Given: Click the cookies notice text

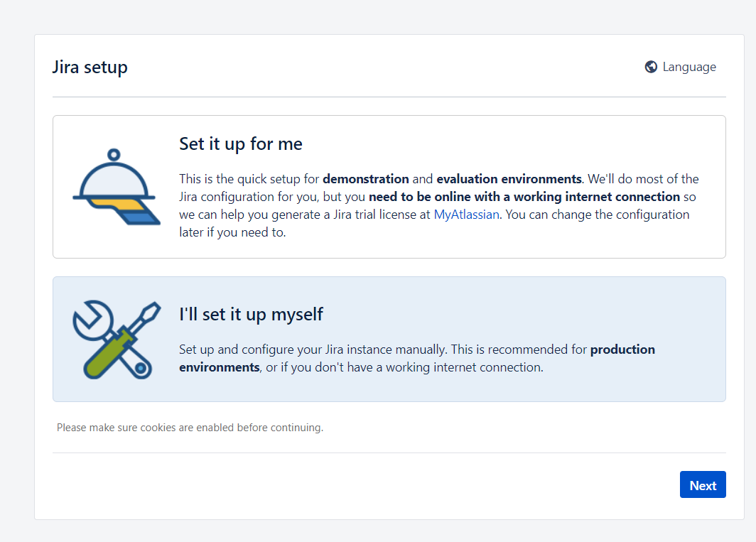Looking at the screenshot, I should tap(189, 427).
